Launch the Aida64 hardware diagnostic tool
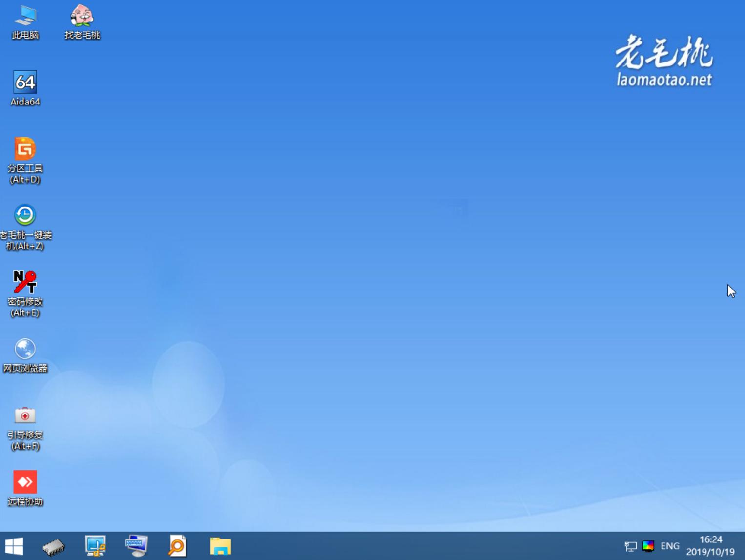The height and width of the screenshot is (560, 745). pyautogui.click(x=25, y=88)
